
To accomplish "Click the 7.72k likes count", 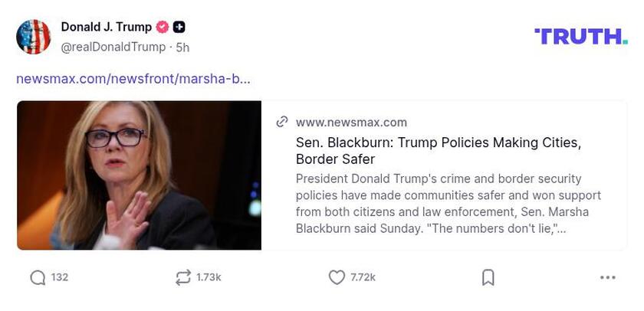I will pyautogui.click(x=363, y=277).
